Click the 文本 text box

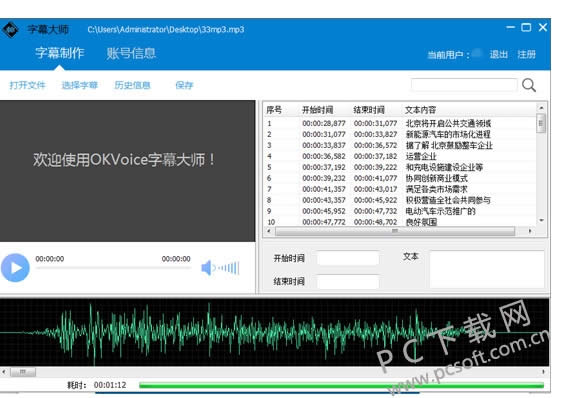click(487, 269)
